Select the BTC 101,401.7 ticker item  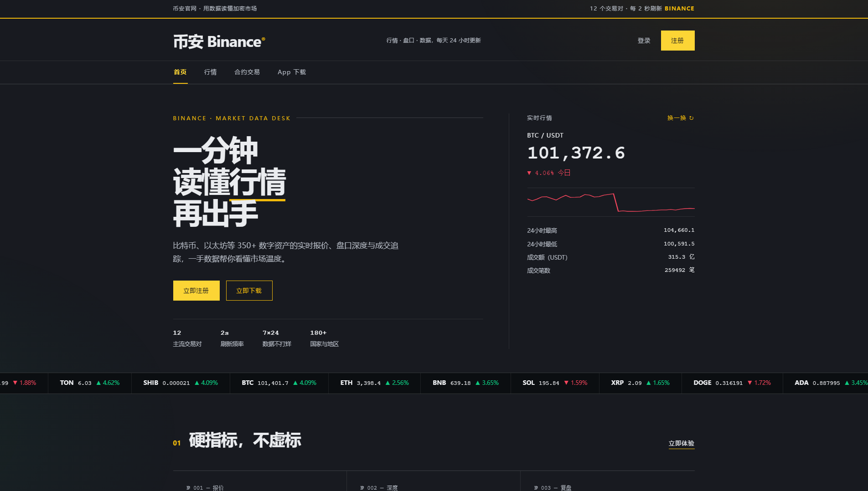[x=279, y=383]
